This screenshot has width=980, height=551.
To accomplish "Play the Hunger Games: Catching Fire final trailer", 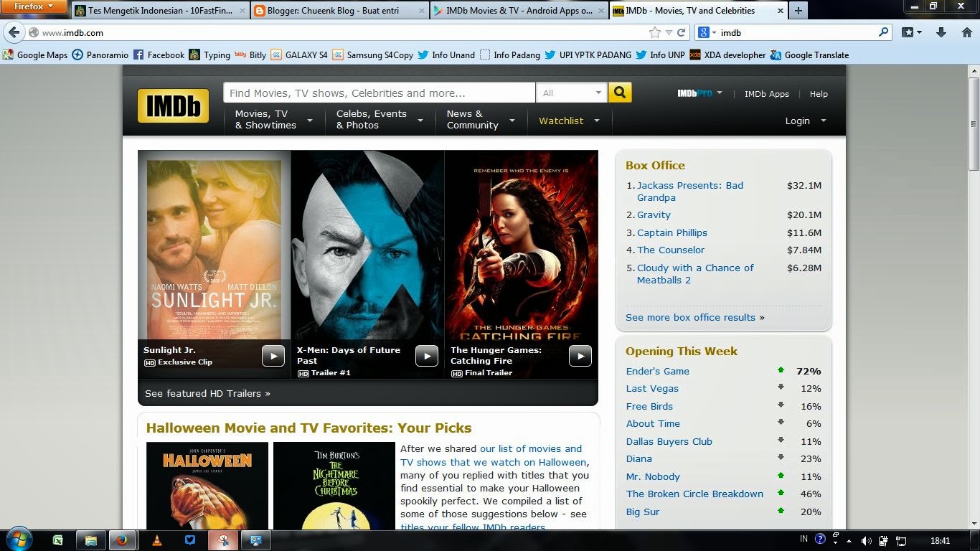I will (x=580, y=356).
